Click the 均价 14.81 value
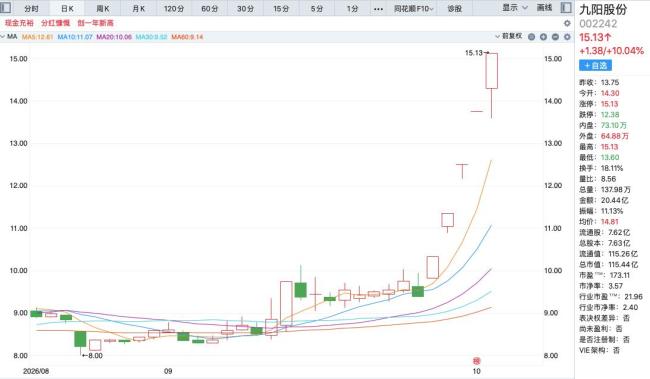This screenshot has width=650, height=379. coord(610,222)
